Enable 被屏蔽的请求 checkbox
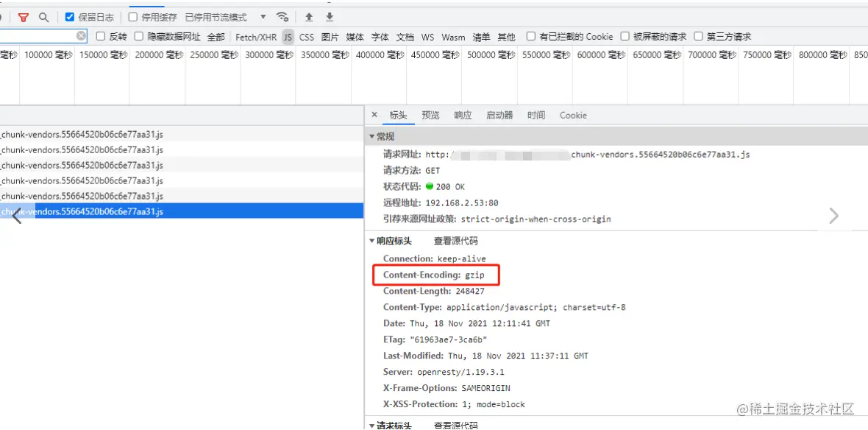This screenshot has width=868, height=430. pyautogui.click(x=625, y=37)
